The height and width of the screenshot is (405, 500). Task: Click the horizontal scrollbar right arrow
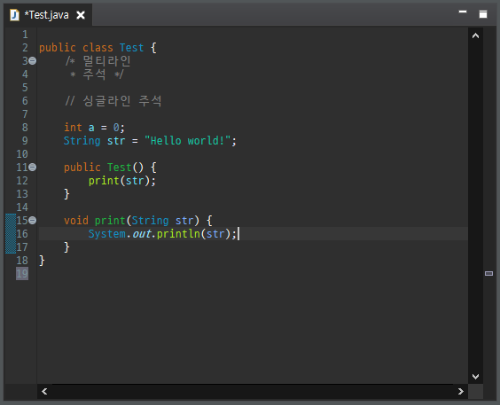point(461,391)
